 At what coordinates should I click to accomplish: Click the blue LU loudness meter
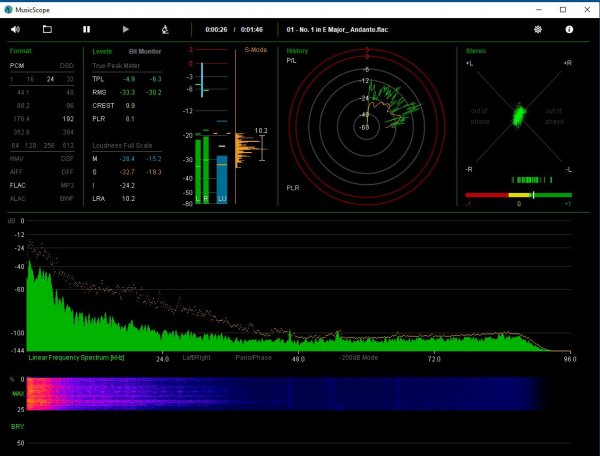point(222,179)
